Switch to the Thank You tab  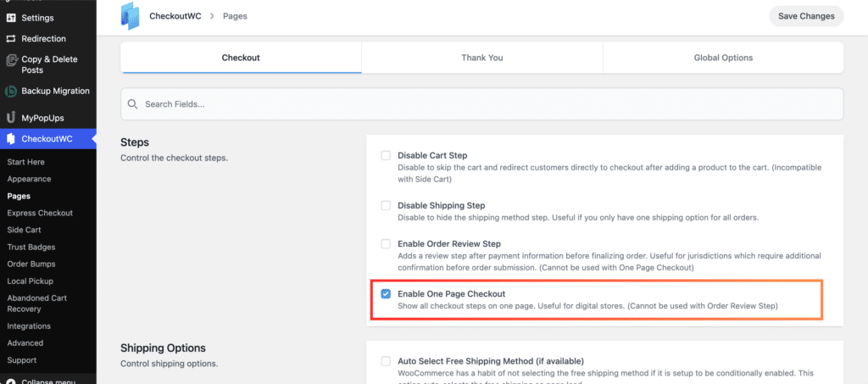(x=481, y=58)
